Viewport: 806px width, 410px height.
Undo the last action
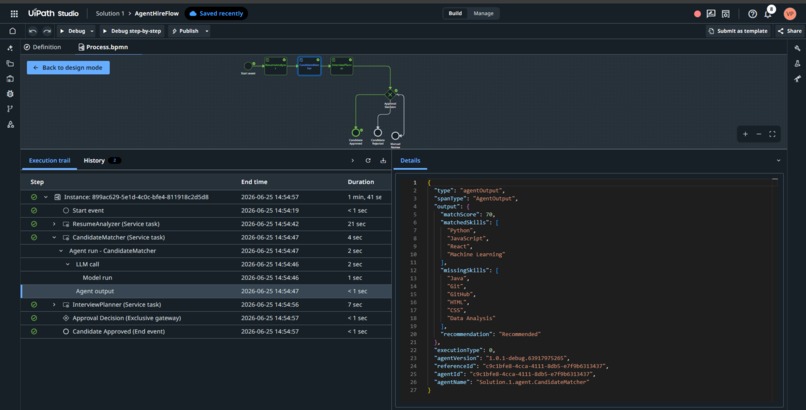click(33, 31)
